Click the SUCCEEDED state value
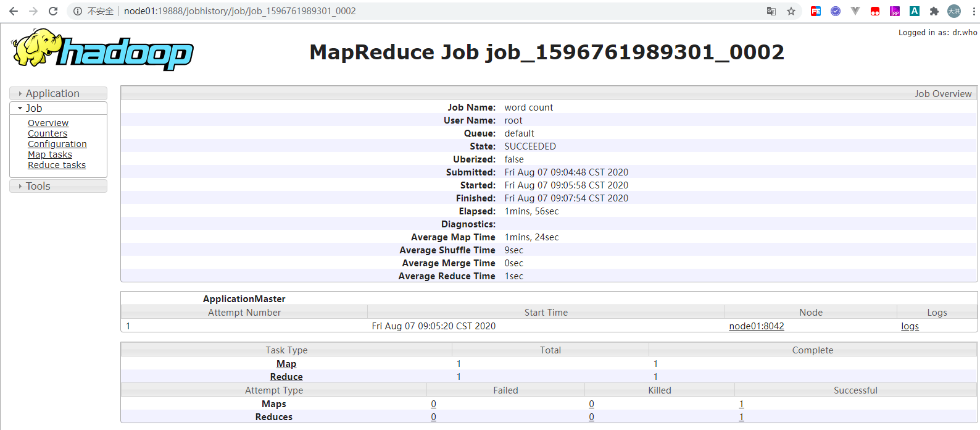980x430 pixels. point(530,146)
